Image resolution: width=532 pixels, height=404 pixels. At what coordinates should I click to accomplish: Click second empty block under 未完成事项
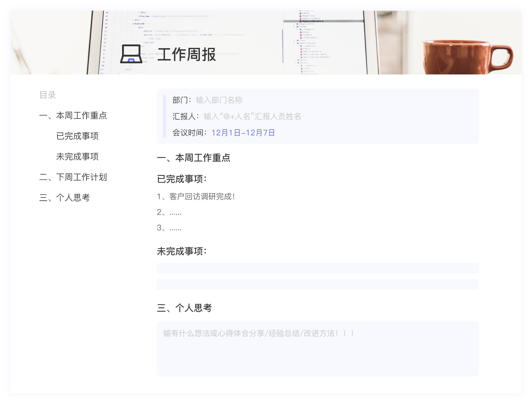pos(318,285)
